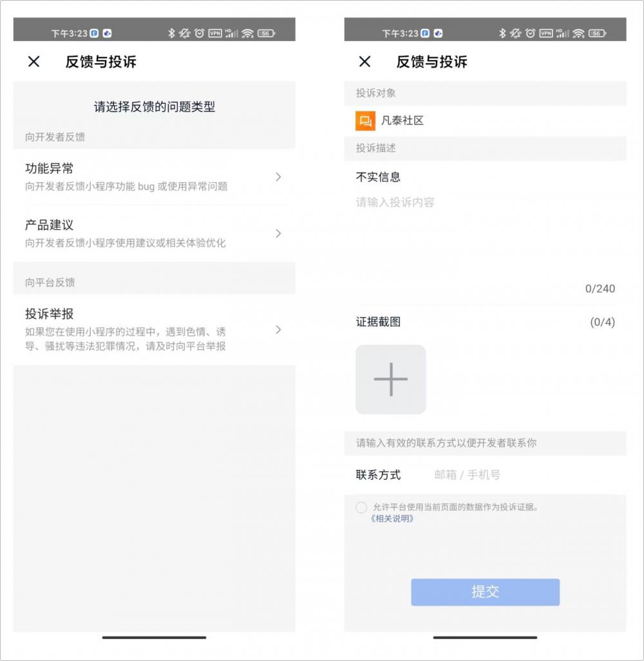
Task: Focus the 请输入投诉内容 text area
Action: pyautogui.click(x=486, y=236)
